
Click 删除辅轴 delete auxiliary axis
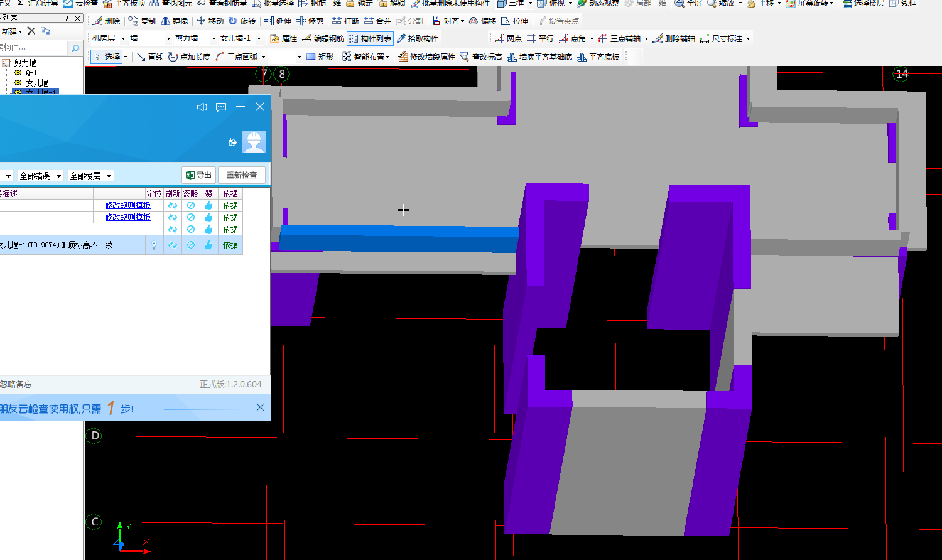tap(674, 38)
